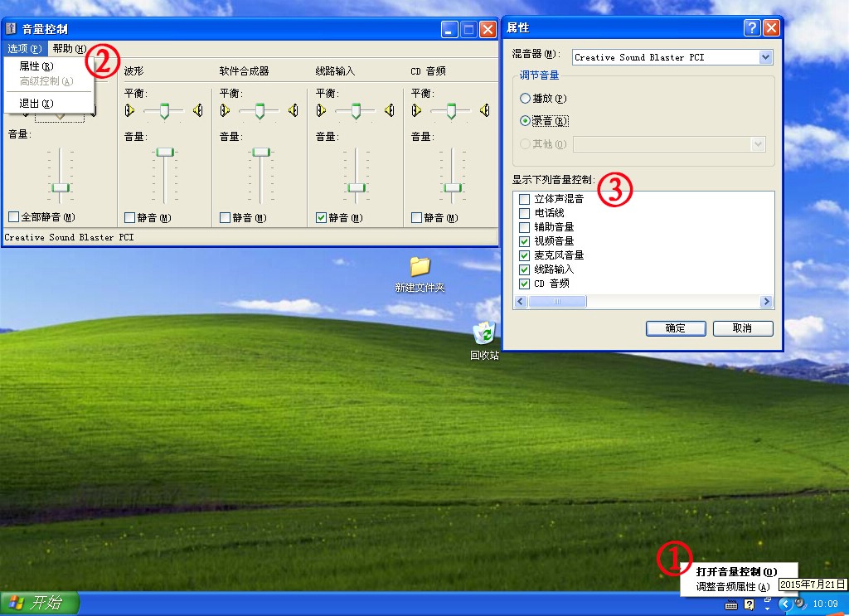Click right speaker icon under 线路输入 balance
The height and width of the screenshot is (616, 849).
coord(390,110)
